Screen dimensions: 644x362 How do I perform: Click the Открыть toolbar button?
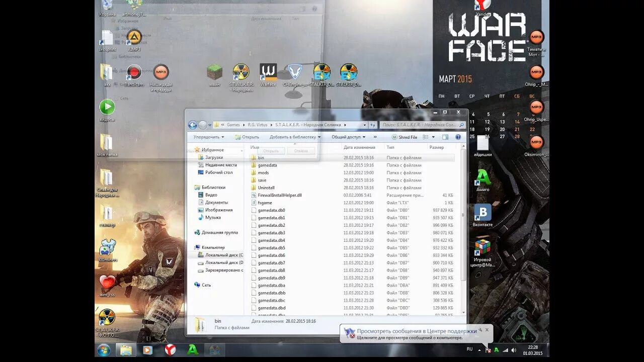pyautogui.click(x=247, y=137)
